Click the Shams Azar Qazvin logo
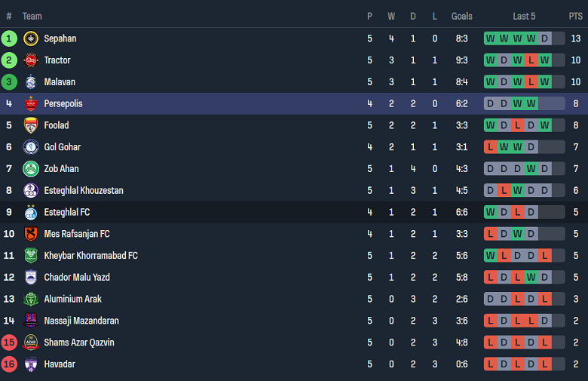This screenshot has height=381, width=588. [x=31, y=343]
